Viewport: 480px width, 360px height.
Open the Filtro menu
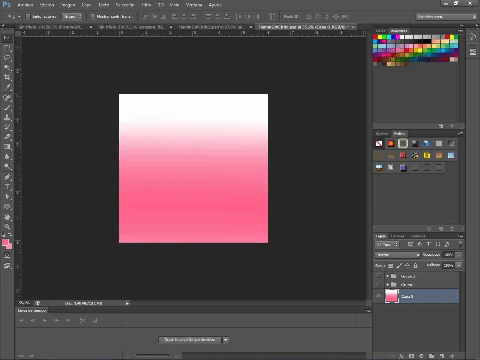[146, 5]
